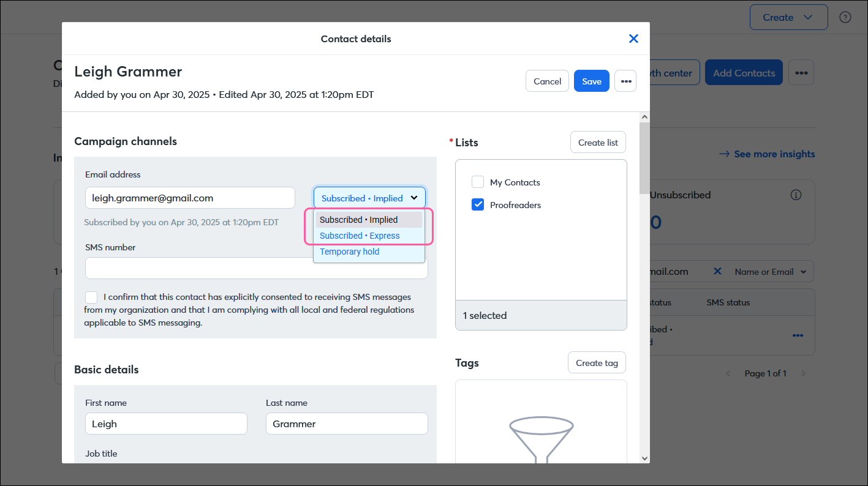Open the contact's more options ellipsis menu
This screenshot has height=486, width=868.
click(x=625, y=81)
